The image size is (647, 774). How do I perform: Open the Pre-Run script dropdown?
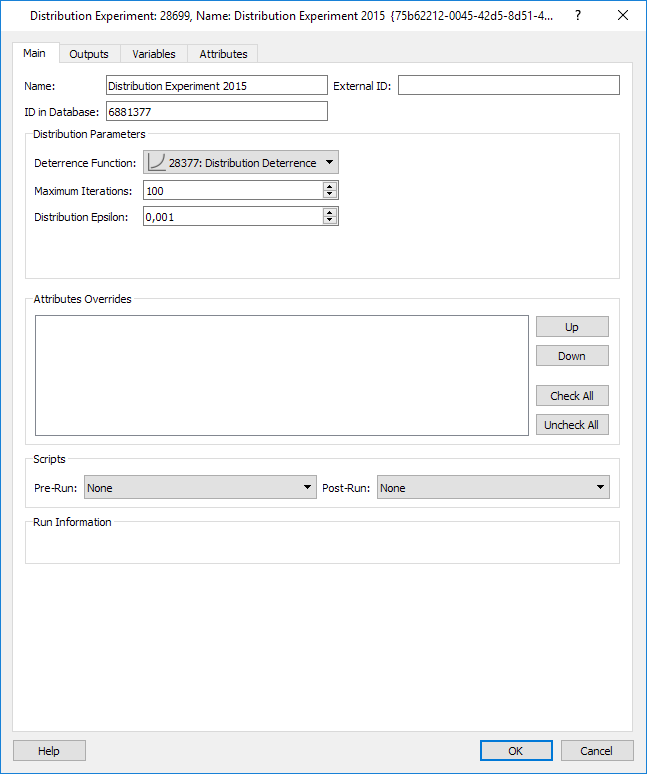[x=200, y=488]
